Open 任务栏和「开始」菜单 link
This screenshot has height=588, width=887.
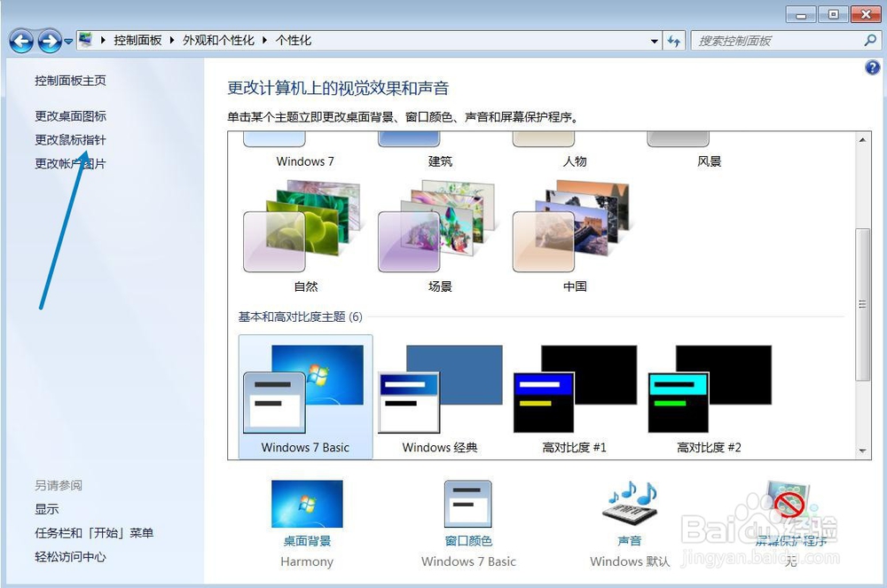[94, 533]
